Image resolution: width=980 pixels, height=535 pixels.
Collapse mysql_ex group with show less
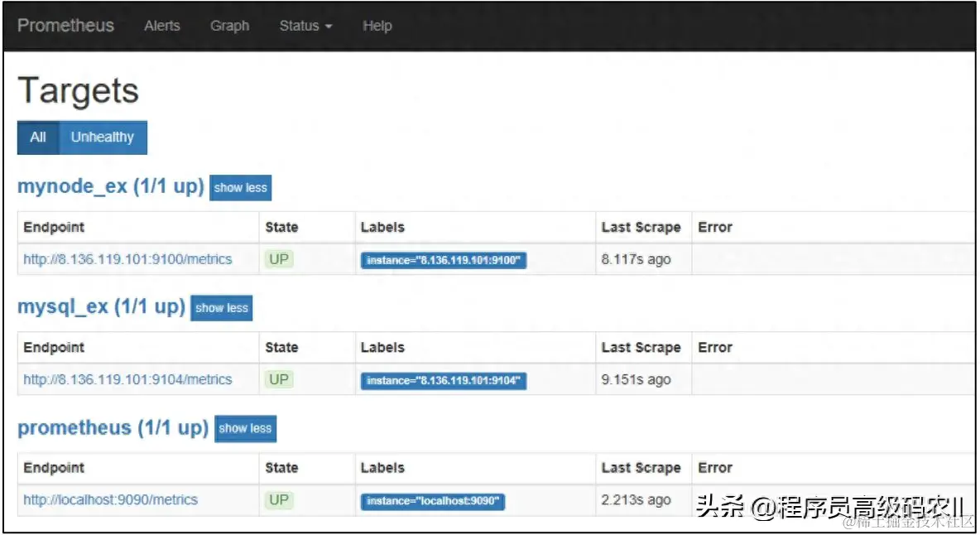tap(221, 308)
